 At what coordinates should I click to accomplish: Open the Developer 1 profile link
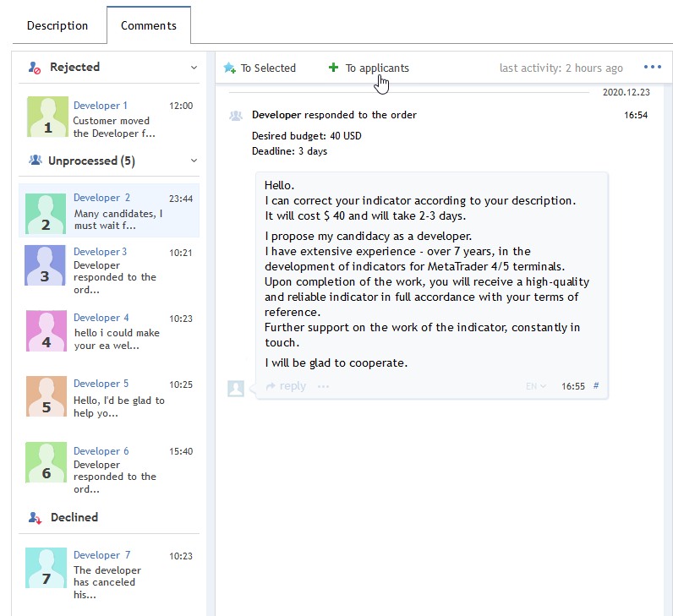tap(101, 106)
